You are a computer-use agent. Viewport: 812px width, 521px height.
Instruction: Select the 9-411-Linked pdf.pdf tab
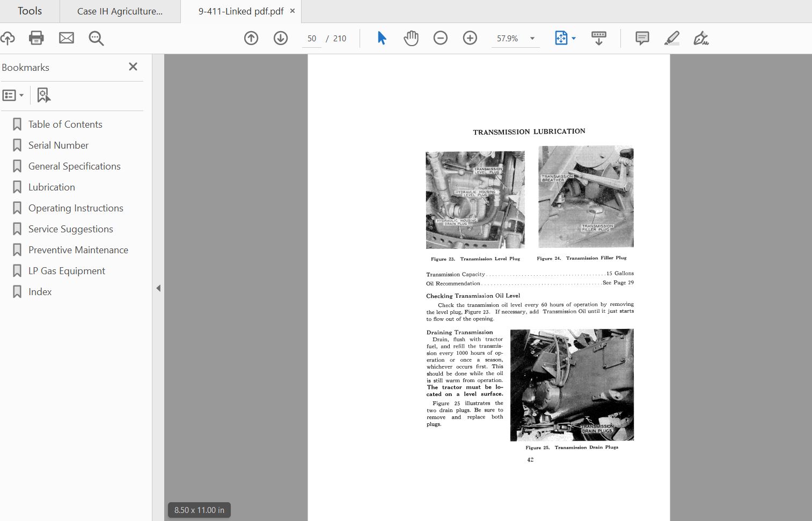click(x=241, y=11)
